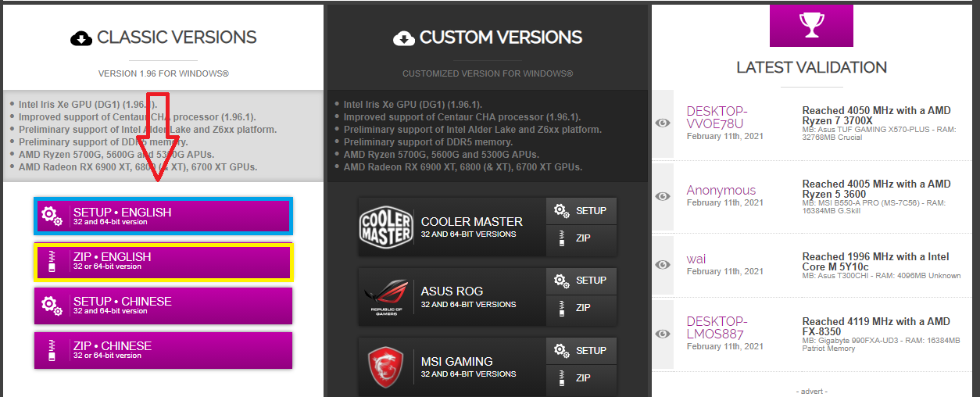The height and width of the screenshot is (397, 980).
Task: Click the eye icon beside wai entry
Action: [x=663, y=264]
